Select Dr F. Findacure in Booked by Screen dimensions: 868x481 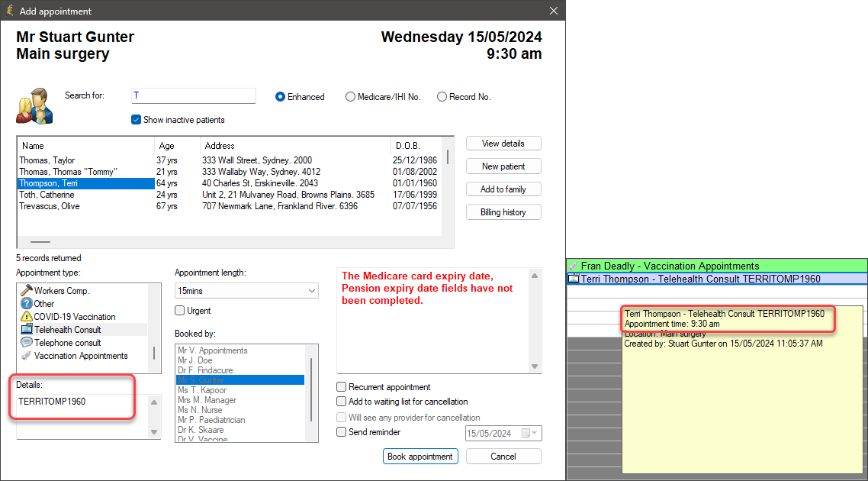240,370
